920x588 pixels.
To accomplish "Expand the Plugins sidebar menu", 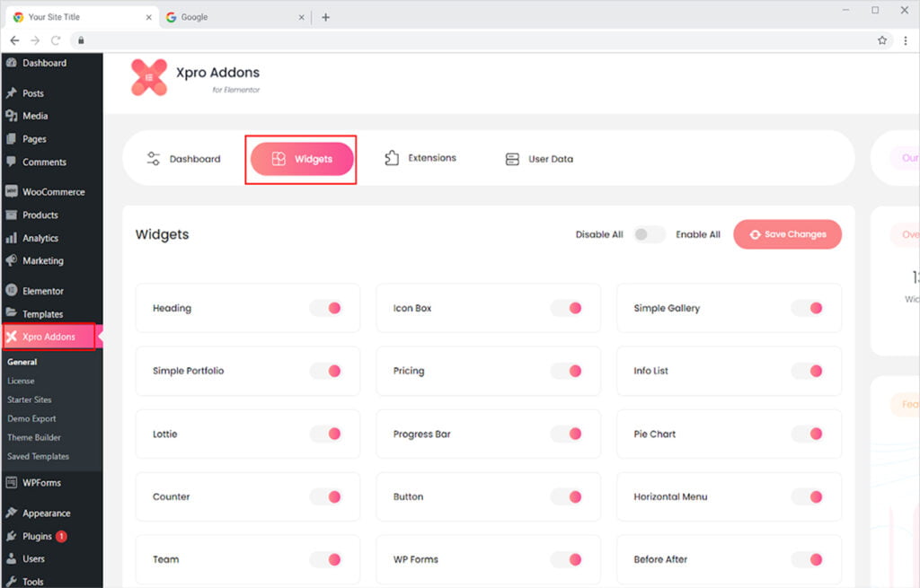I will coord(37,536).
